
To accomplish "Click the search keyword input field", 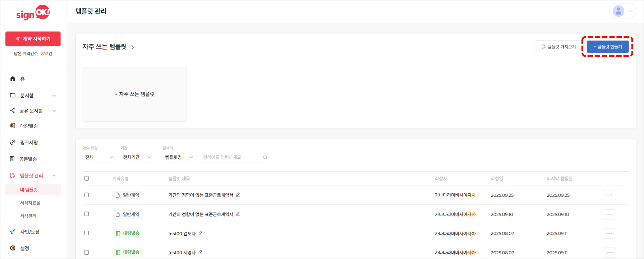I will 232,157.
